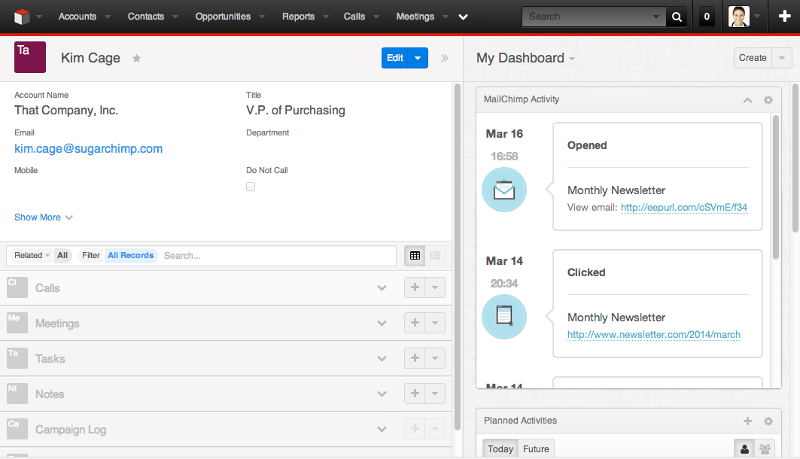Viewport: 800px width, 459px height.
Task: Open Planned Activities gear settings
Action: coord(768,421)
